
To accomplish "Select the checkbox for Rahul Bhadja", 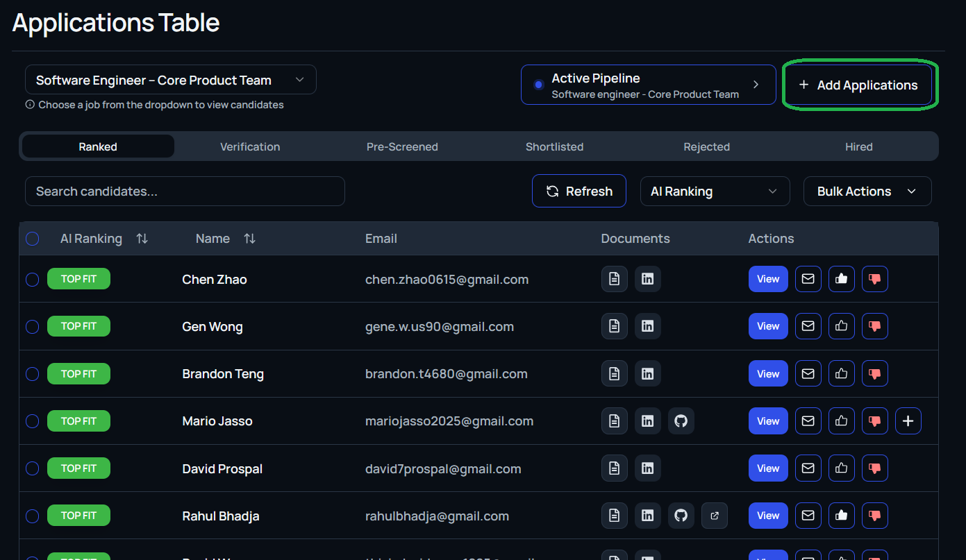I will point(33,516).
